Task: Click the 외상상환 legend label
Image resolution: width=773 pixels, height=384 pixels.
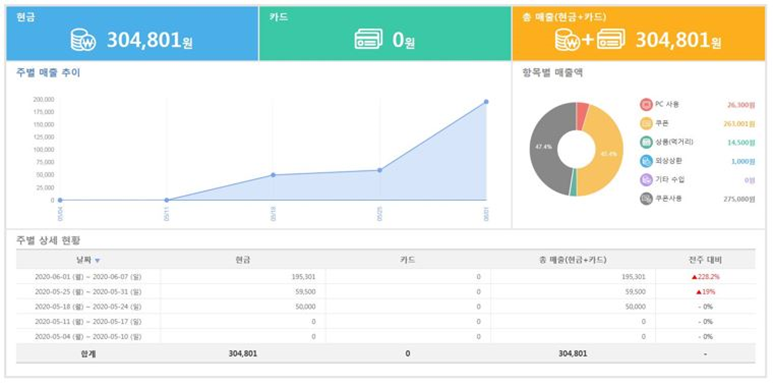Action: tap(668, 161)
